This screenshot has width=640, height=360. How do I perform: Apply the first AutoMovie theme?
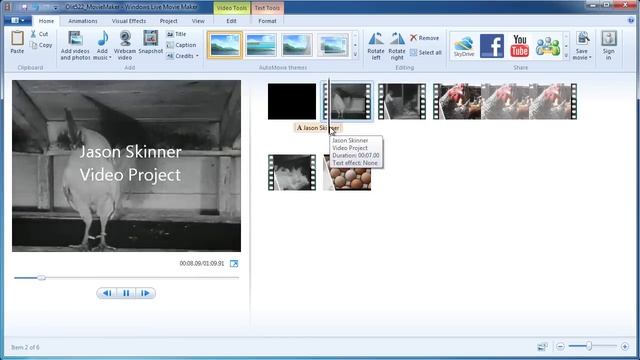(x=224, y=45)
